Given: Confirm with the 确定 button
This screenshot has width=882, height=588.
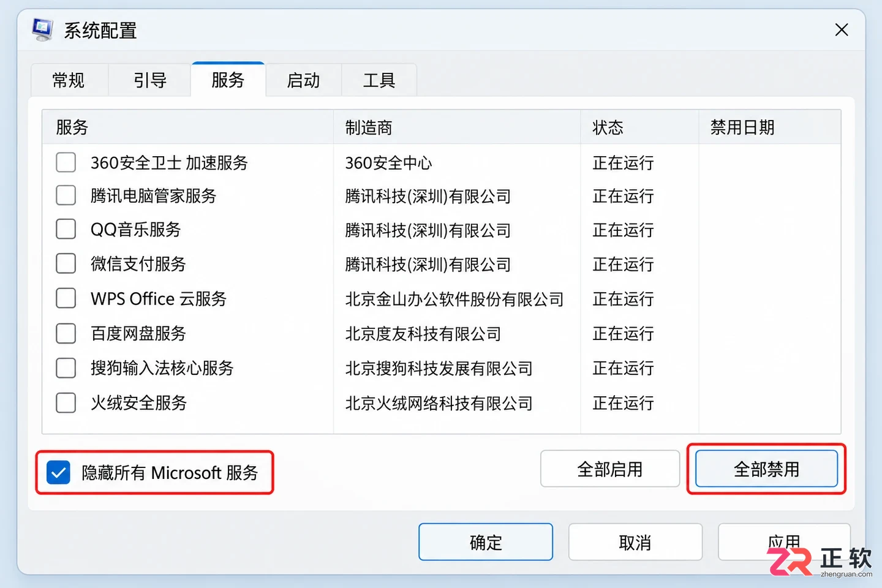Looking at the screenshot, I should click(x=486, y=542).
